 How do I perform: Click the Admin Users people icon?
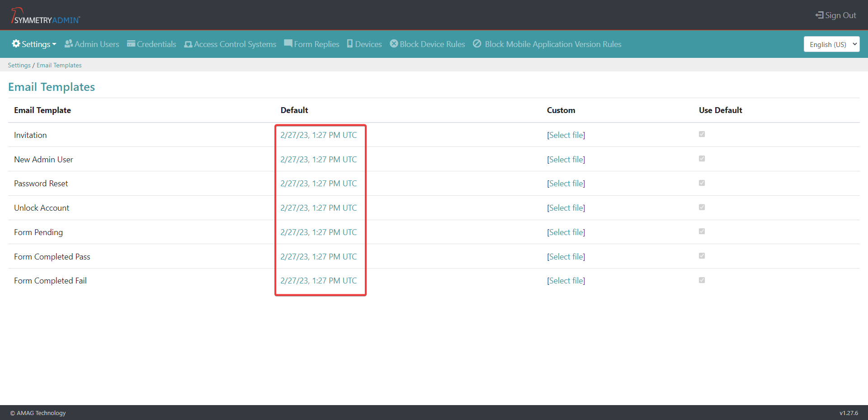(69, 43)
